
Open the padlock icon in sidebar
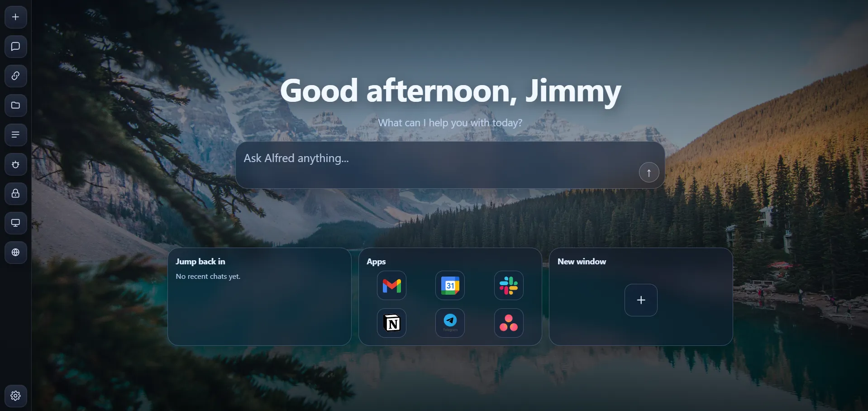15,194
